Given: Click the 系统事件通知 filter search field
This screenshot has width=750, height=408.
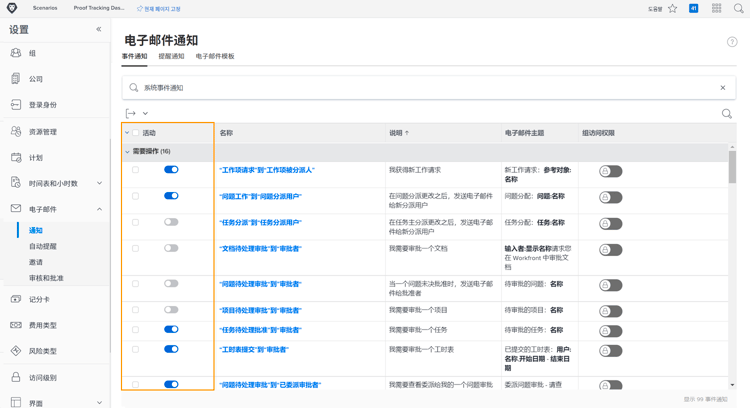Looking at the screenshot, I should (x=429, y=88).
